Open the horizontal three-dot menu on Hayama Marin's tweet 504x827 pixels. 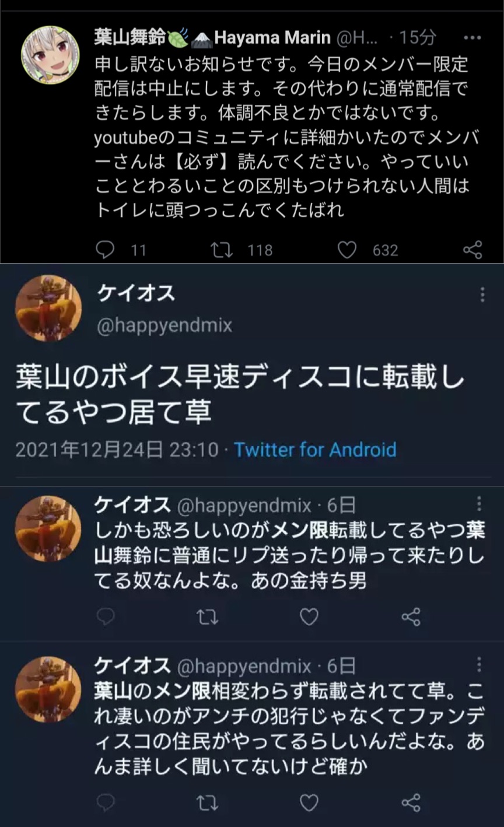coord(471,38)
